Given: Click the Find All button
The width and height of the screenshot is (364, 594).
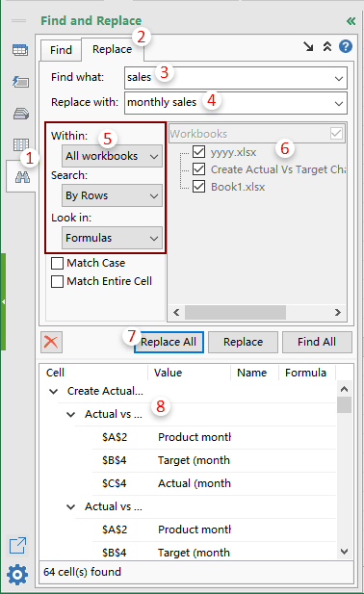Looking at the screenshot, I should (317, 342).
